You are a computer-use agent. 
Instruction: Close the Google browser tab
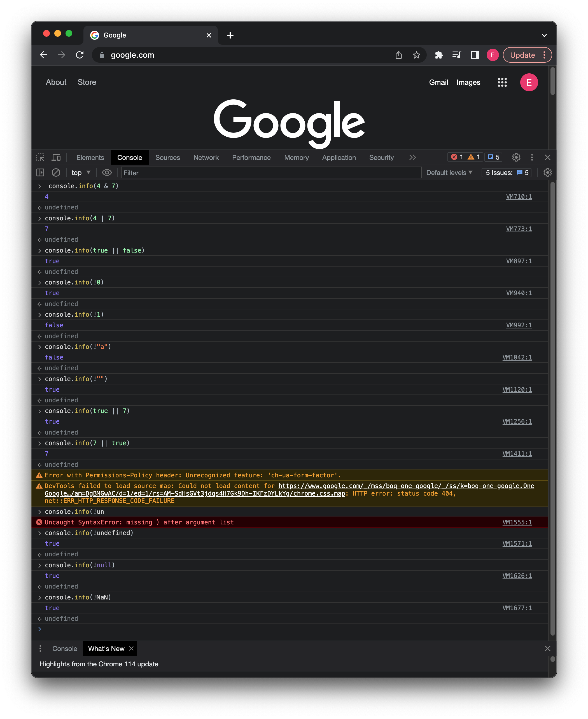[x=209, y=35]
